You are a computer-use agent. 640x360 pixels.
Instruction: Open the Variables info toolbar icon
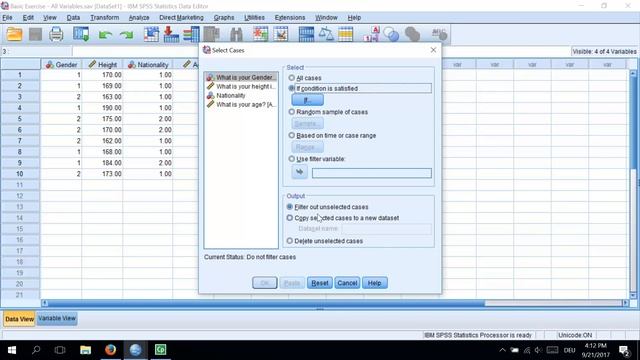(x=191, y=34)
